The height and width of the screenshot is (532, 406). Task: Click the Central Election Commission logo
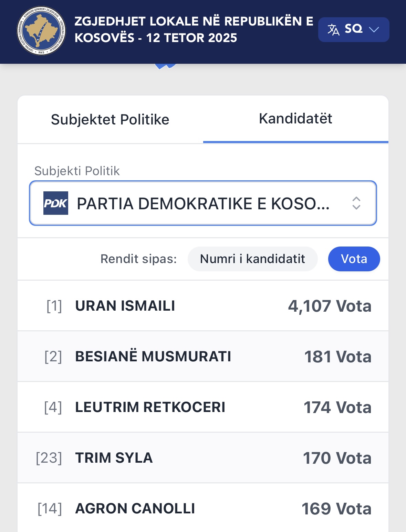41,31
